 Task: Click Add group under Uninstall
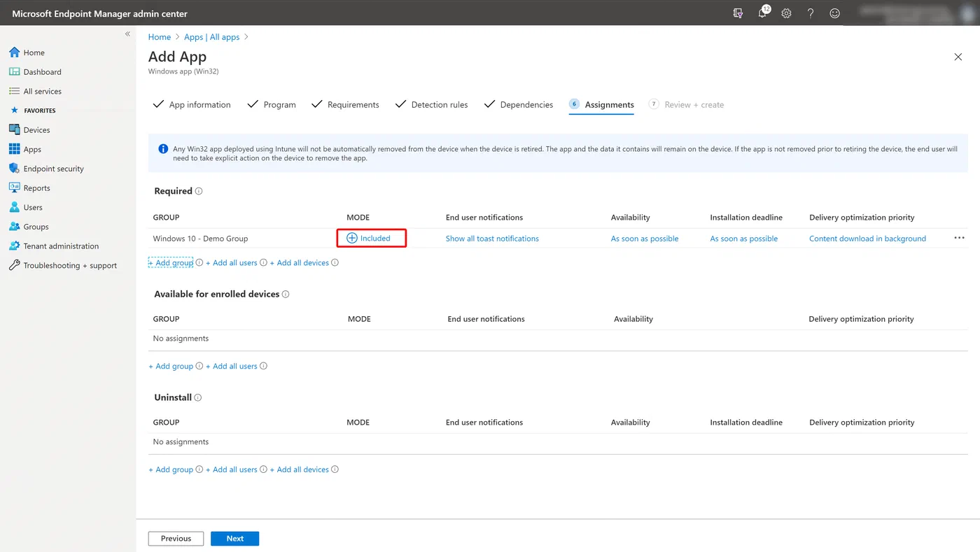click(171, 470)
